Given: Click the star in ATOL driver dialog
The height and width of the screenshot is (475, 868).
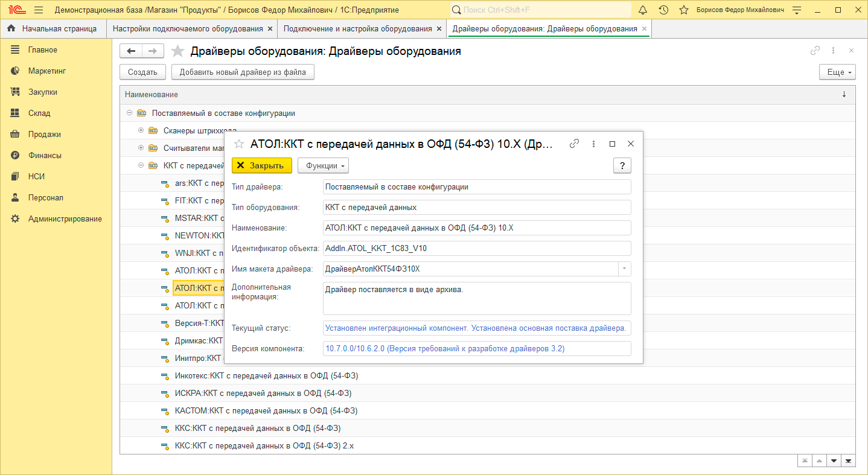Looking at the screenshot, I should tap(239, 144).
